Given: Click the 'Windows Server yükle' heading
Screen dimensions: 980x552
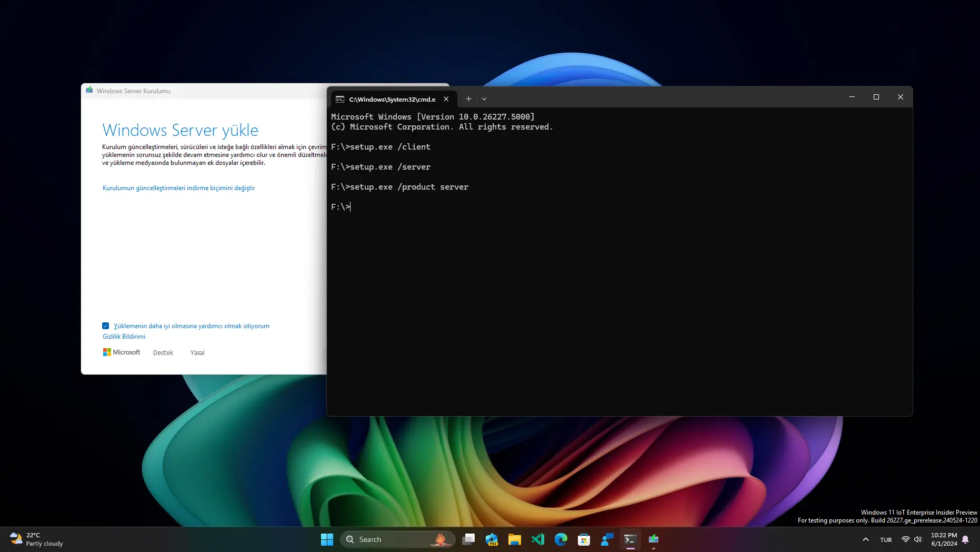Looking at the screenshot, I should point(180,130).
